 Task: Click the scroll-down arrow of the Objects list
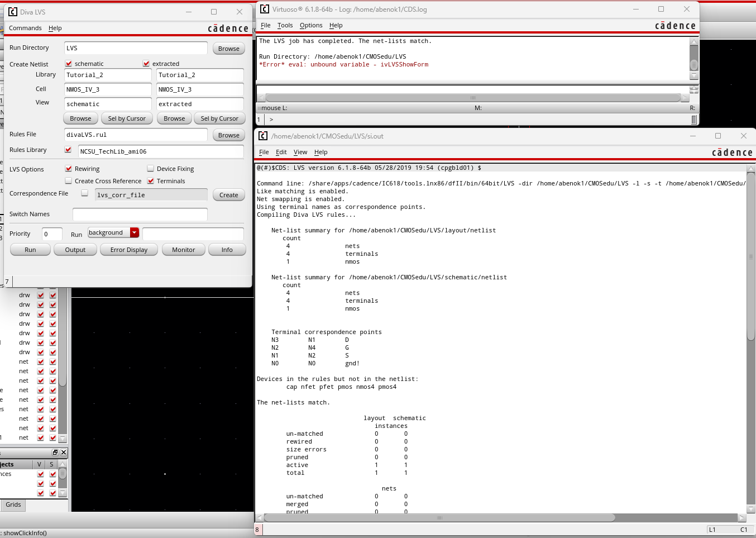[x=63, y=493]
